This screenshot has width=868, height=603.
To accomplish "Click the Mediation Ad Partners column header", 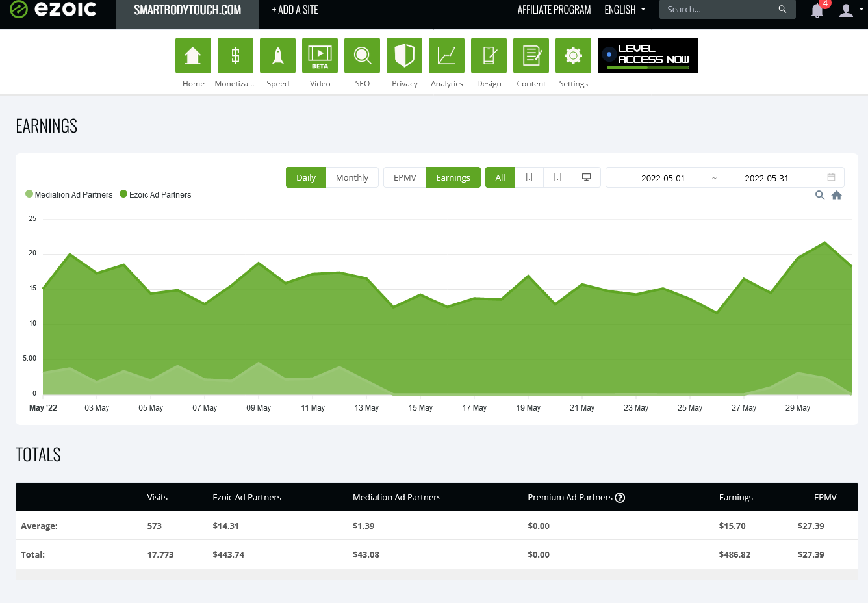I will coord(396,497).
